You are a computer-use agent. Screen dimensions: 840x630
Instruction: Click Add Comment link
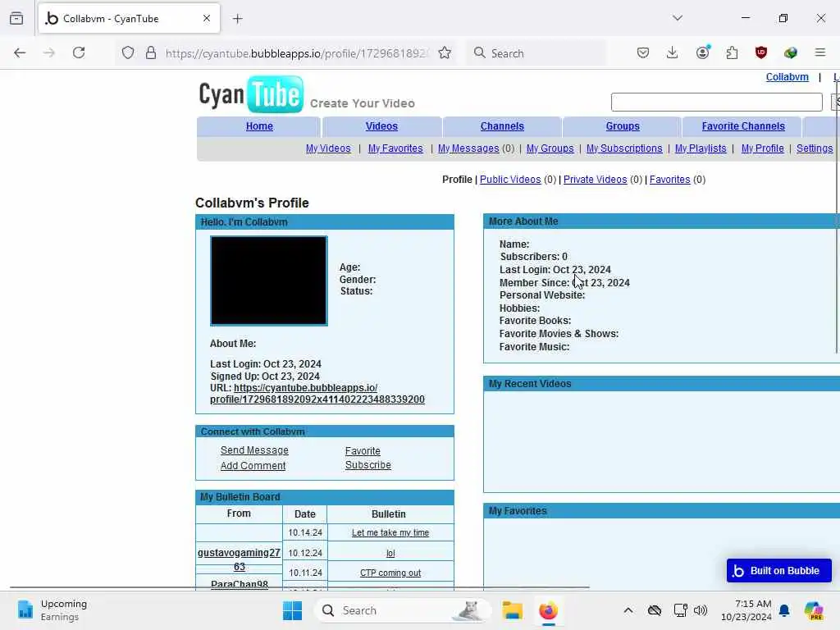coord(253,466)
